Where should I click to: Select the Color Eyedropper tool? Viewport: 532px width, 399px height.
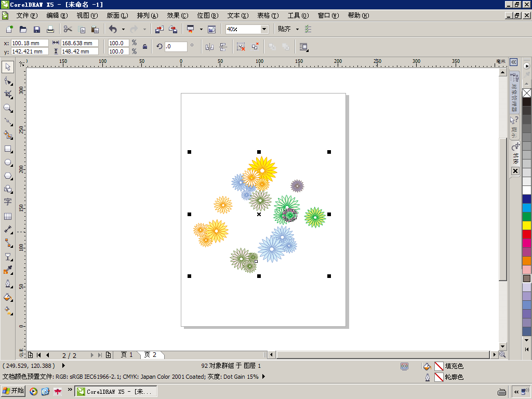8,270
